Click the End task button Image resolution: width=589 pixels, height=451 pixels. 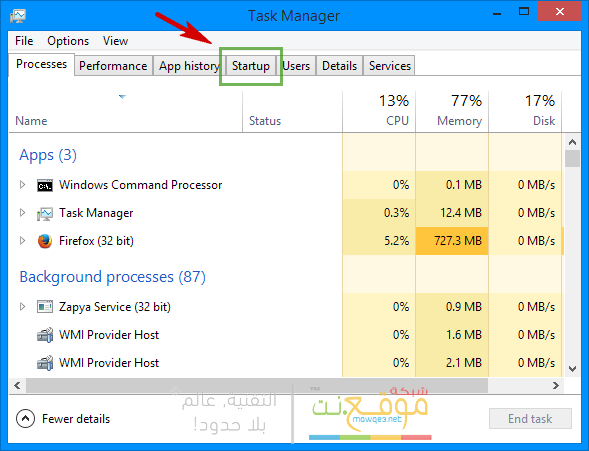[530, 418]
